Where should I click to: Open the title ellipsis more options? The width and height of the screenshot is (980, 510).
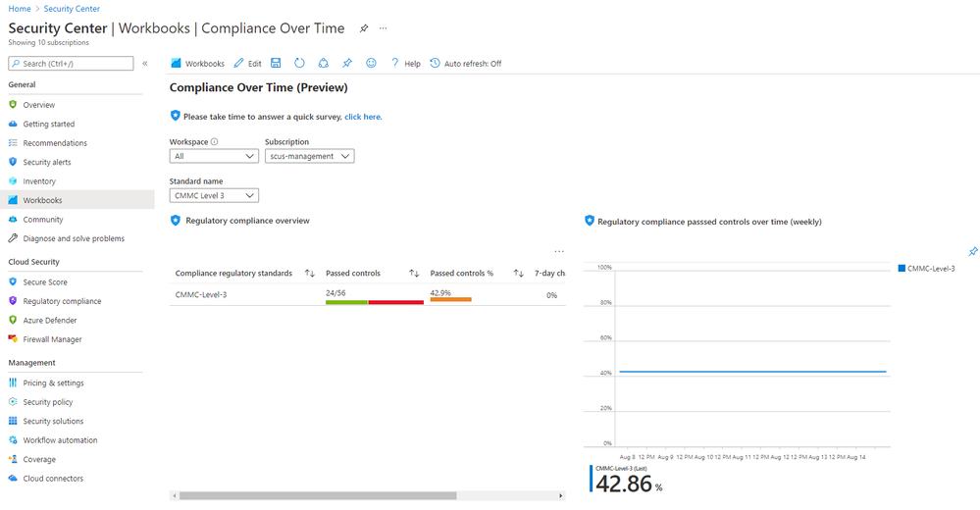tap(384, 28)
